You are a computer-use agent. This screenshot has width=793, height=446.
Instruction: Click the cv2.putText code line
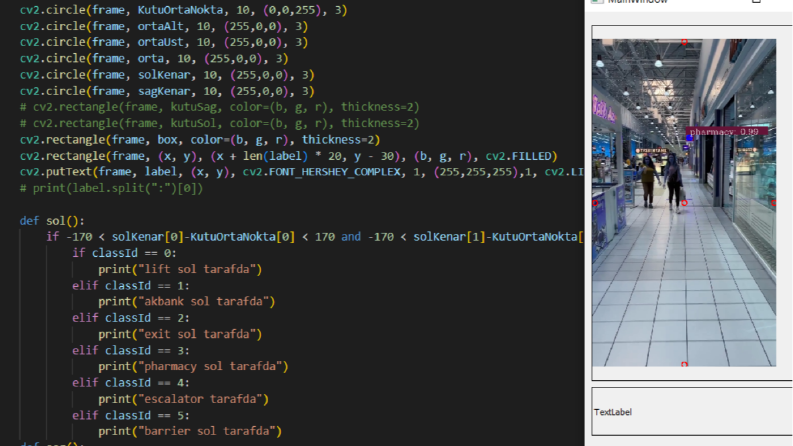[301, 172]
